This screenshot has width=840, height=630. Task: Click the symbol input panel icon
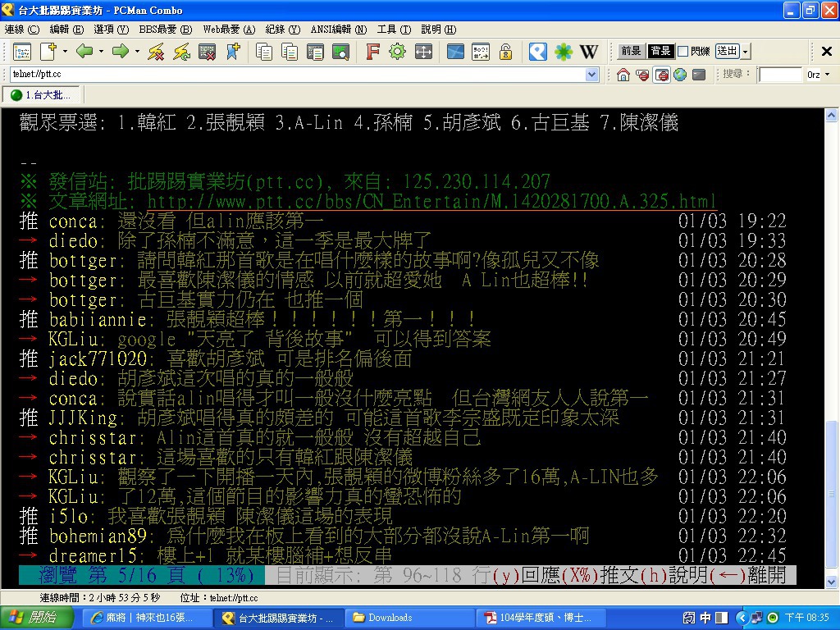click(x=481, y=52)
